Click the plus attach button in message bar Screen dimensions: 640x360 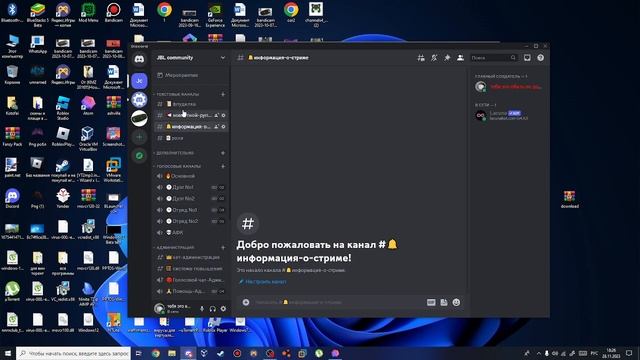246,302
